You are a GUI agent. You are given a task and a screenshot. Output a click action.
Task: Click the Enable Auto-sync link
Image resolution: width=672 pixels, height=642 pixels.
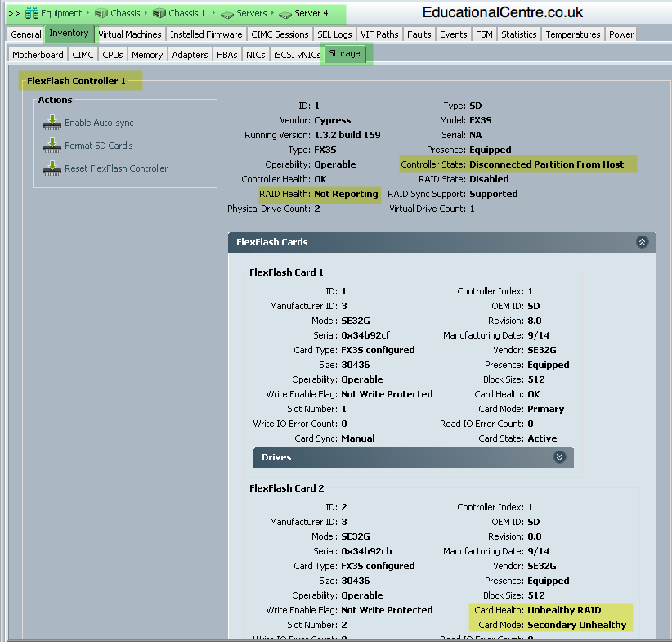[x=99, y=123]
